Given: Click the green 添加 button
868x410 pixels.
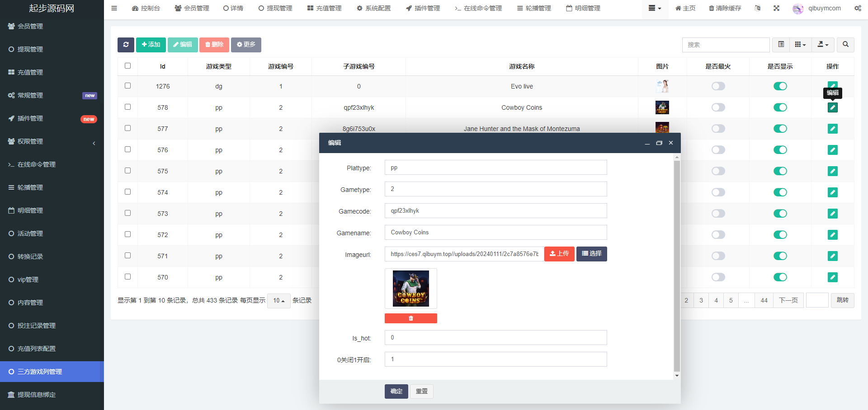Looking at the screenshot, I should 151,45.
